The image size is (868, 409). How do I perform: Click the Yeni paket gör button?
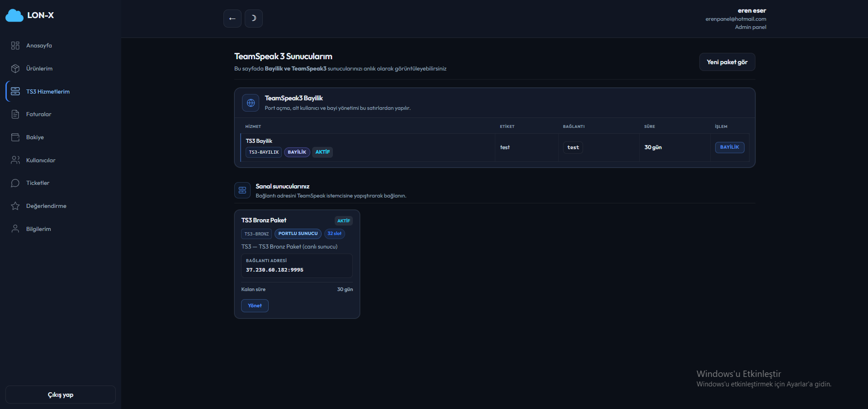[727, 62]
